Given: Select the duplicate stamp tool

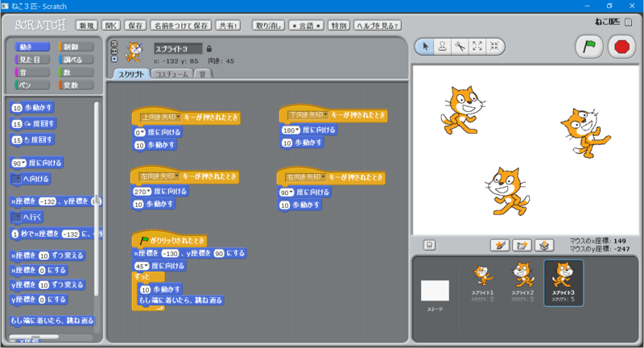Looking at the screenshot, I should [x=442, y=47].
